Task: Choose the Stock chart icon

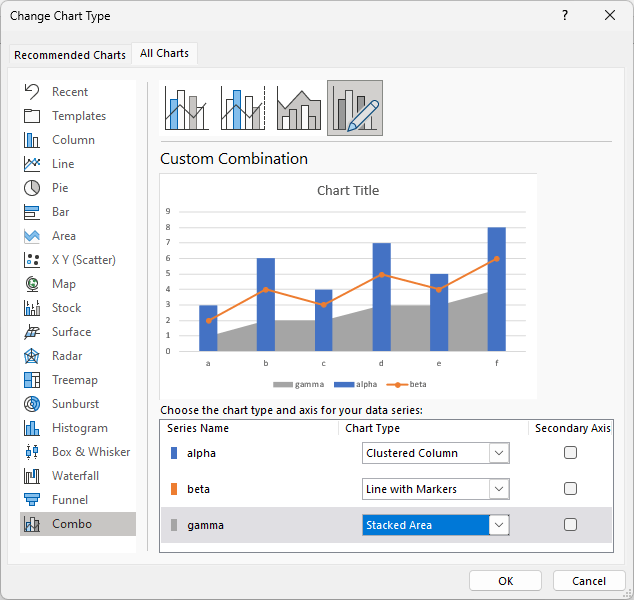Action: [32, 308]
